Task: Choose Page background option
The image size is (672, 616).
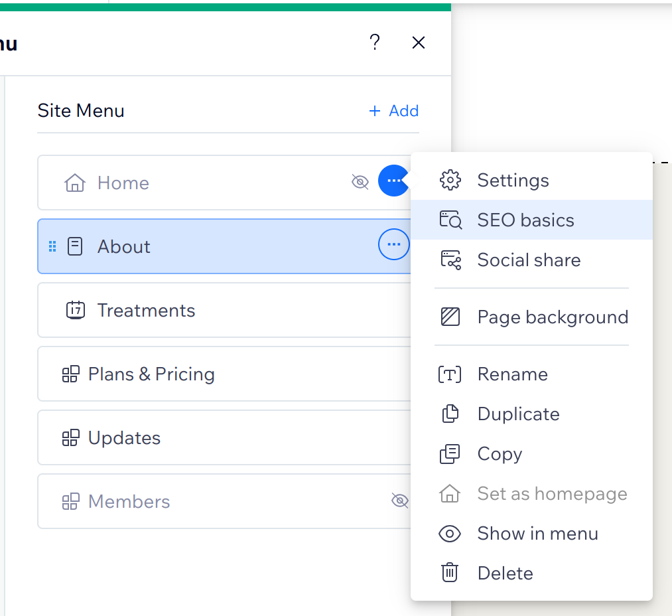Action: [553, 317]
